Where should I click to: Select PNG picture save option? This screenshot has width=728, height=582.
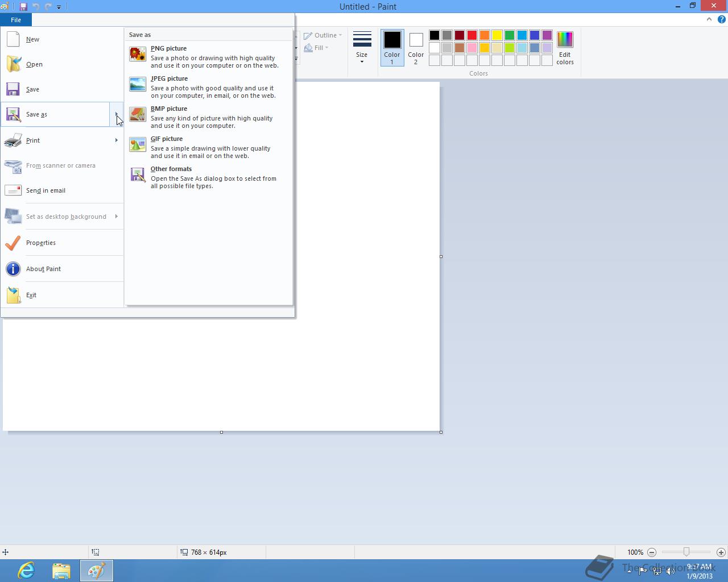click(209, 57)
